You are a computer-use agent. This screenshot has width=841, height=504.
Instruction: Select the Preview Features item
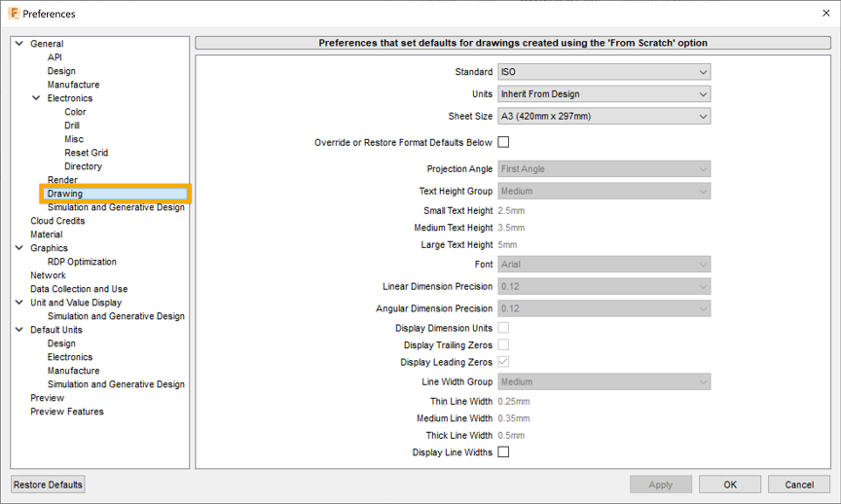click(x=67, y=412)
